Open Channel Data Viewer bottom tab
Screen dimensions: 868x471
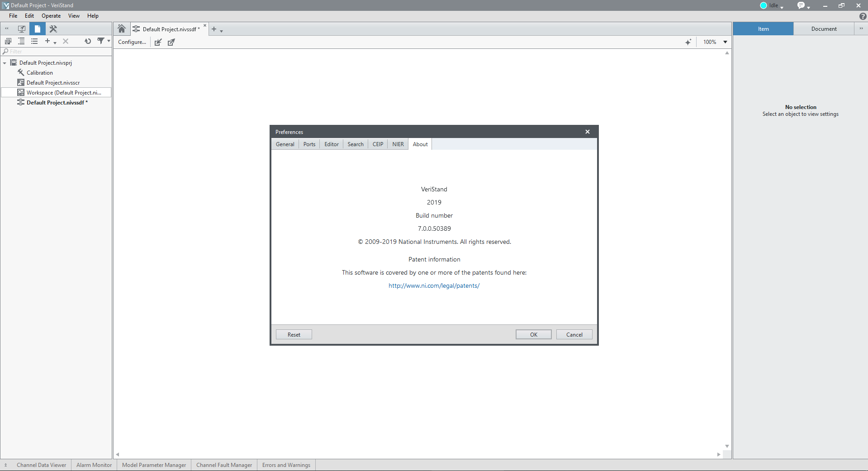(x=41, y=465)
